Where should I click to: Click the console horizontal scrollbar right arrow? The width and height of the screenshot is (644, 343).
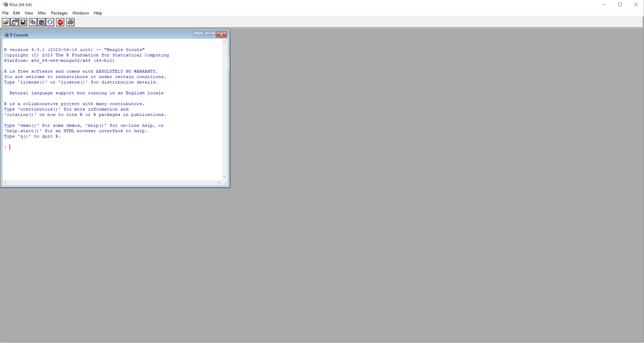pyautogui.click(x=219, y=182)
